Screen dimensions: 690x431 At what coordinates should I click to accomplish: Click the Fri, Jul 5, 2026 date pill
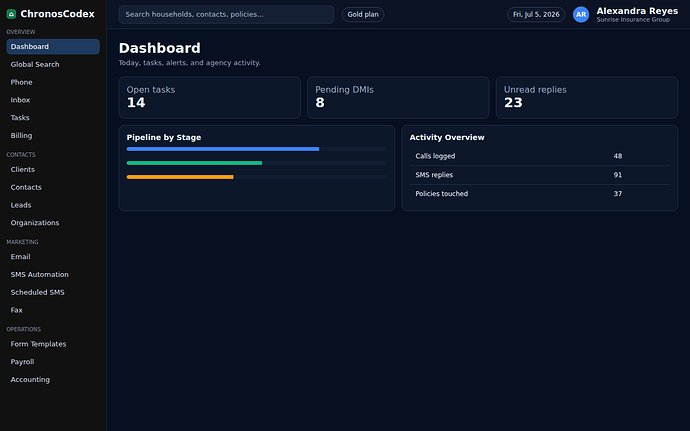(536, 15)
